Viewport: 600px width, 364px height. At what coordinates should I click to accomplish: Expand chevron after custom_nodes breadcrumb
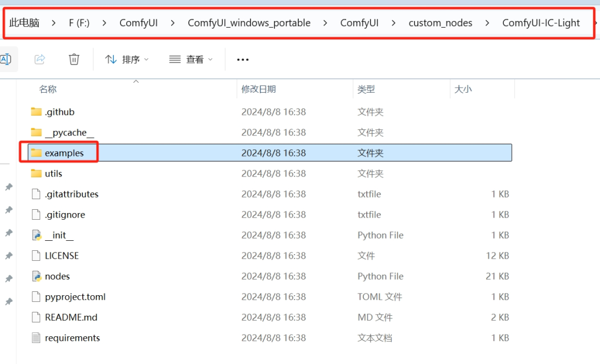(x=487, y=23)
